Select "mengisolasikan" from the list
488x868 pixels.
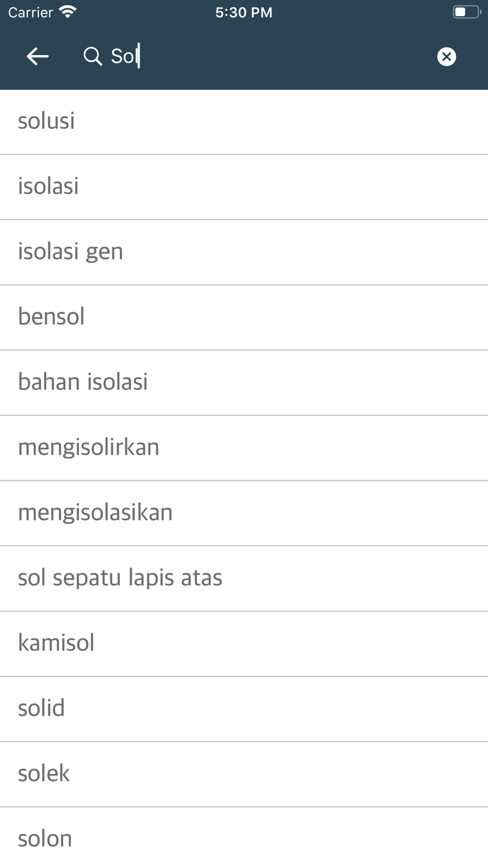coord(244,514)
